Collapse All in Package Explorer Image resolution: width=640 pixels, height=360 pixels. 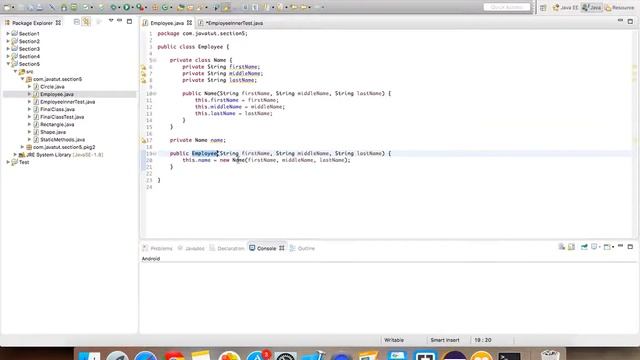[76, 22]
